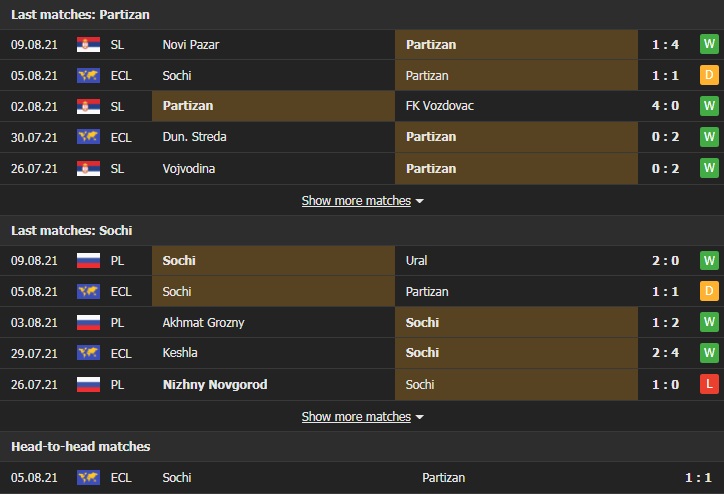Click ECL icon on Keshla row
Image resolution: width=724 pixels, height=494 pixels.
[x=88, y=353]
